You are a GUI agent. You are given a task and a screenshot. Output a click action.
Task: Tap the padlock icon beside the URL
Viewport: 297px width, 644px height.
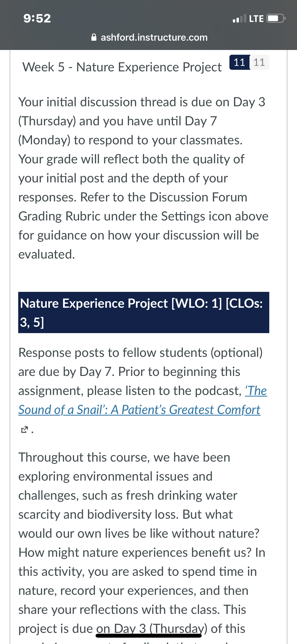[x=94, y=37]
